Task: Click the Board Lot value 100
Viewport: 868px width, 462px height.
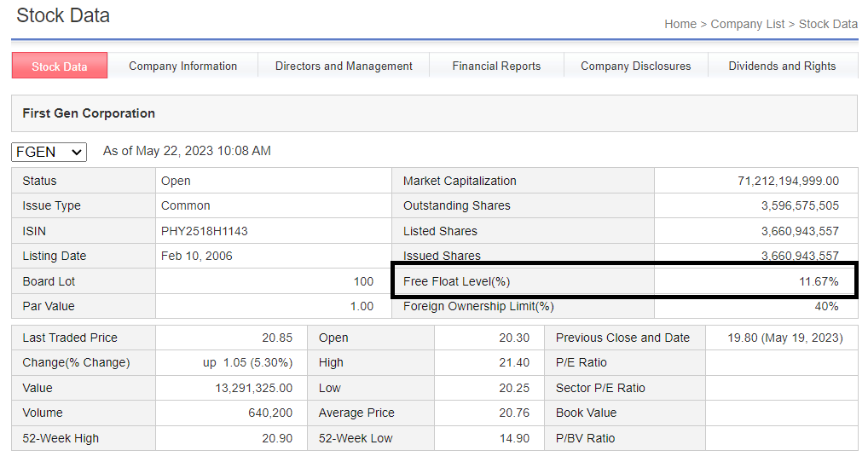Action: pos(364,281)
